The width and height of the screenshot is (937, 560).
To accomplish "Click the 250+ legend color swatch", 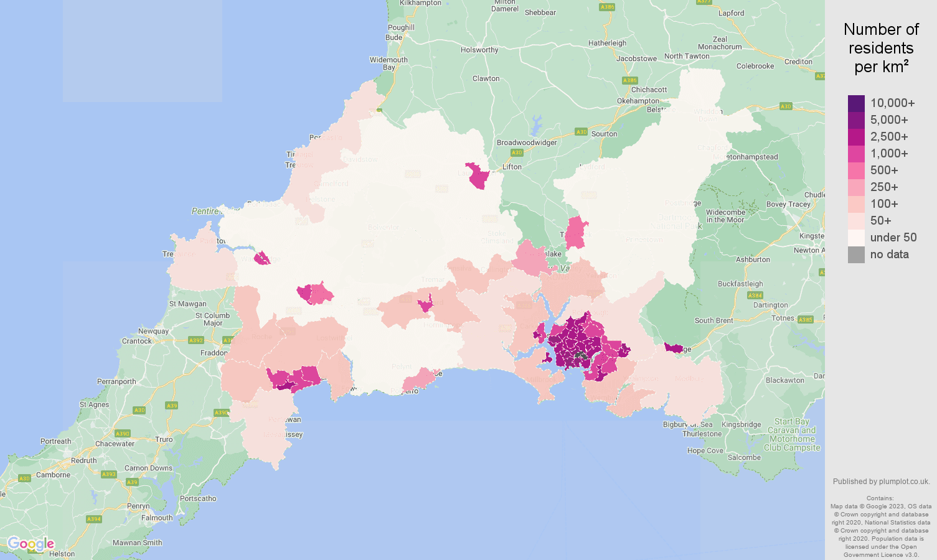I will 856,187.
